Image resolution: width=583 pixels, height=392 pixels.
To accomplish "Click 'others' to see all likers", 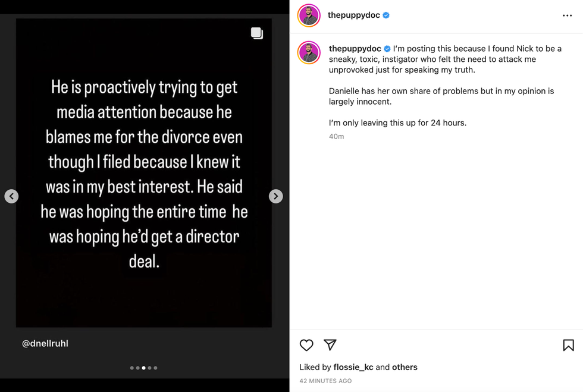I will coord(405,367).
